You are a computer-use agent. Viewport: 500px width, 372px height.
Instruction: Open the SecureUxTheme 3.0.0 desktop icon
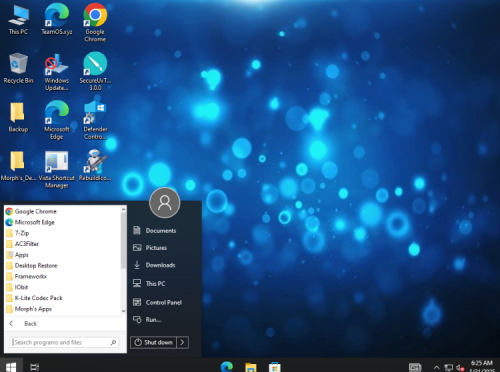pyautogui.click(x=95, y=71)
